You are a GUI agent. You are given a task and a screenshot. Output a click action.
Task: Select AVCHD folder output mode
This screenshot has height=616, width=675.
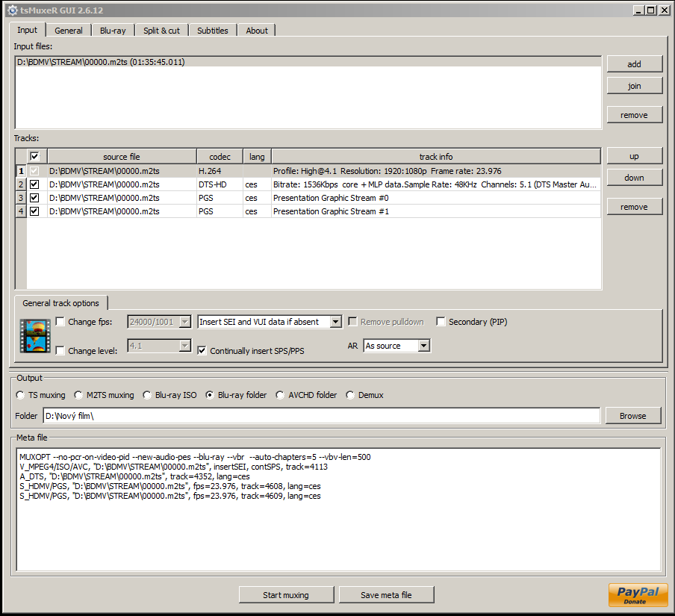(x=280, y=395)
